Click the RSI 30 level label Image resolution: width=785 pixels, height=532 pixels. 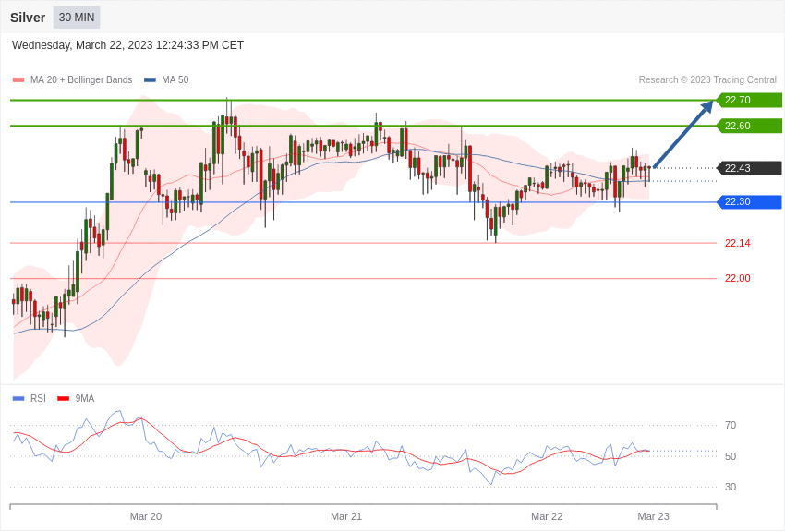(x=731, y=487)
